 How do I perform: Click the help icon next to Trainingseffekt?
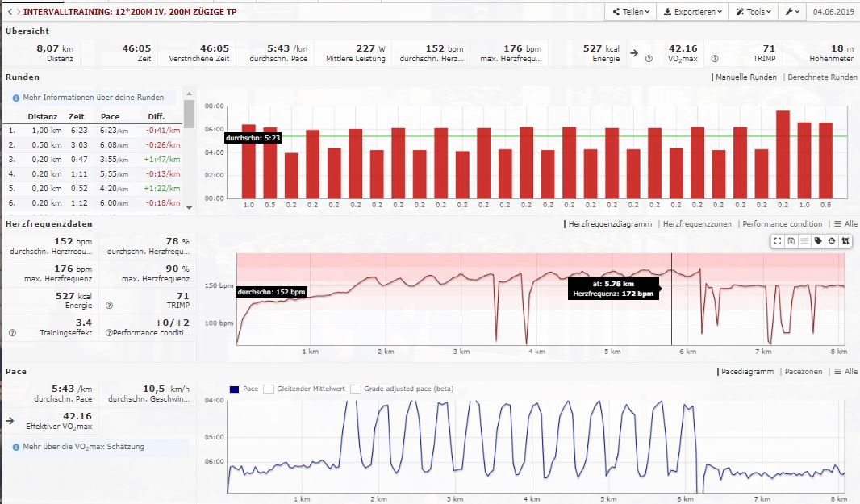point(12,332)
